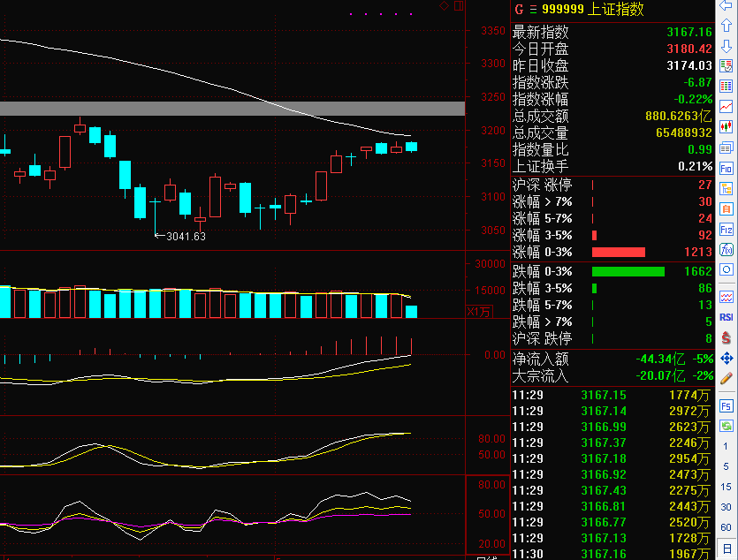Click the F10 company info icon
This screenshot has height=560, width=738.
pyautogui.click(x=727, y=167)
